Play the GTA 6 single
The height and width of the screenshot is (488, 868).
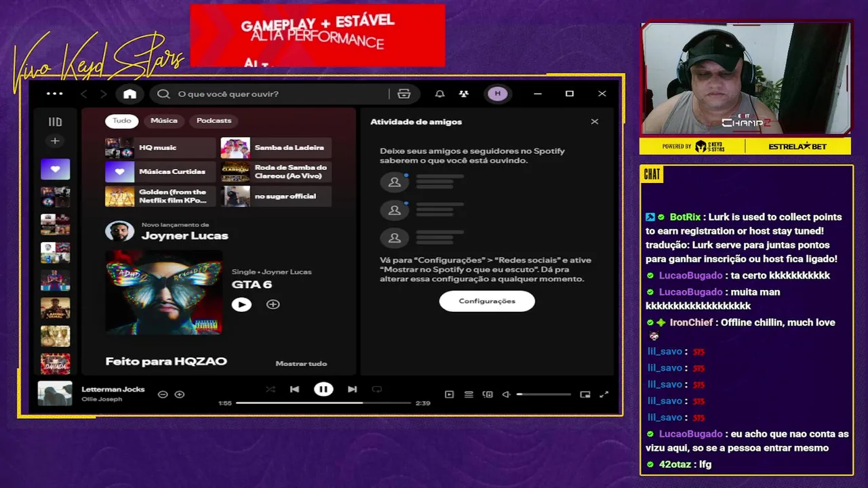(x=241, y=305)
